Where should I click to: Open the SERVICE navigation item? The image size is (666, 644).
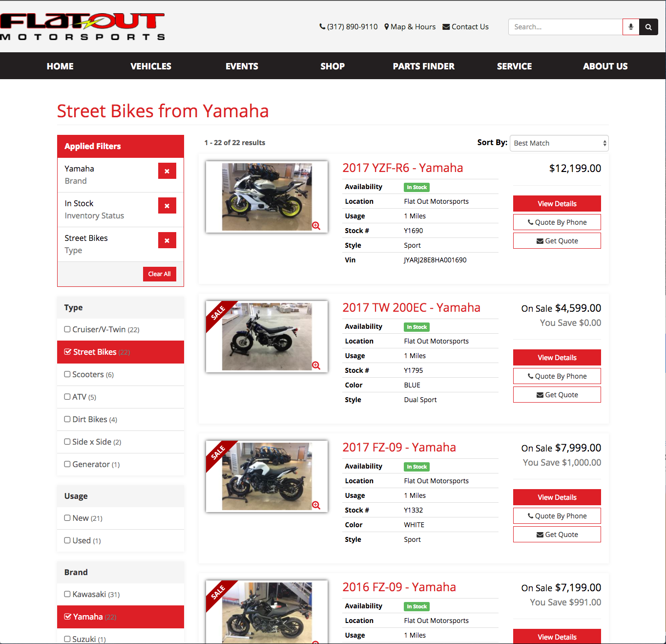515,66
